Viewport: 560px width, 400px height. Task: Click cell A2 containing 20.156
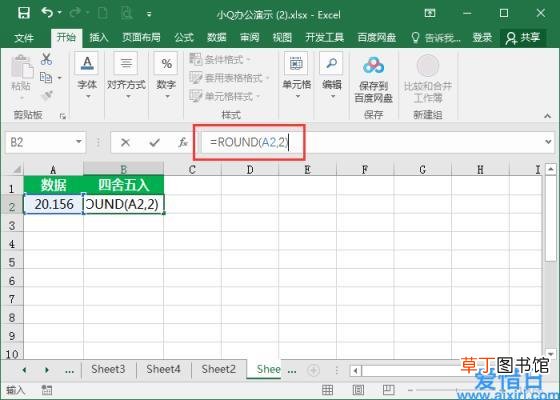54,204
